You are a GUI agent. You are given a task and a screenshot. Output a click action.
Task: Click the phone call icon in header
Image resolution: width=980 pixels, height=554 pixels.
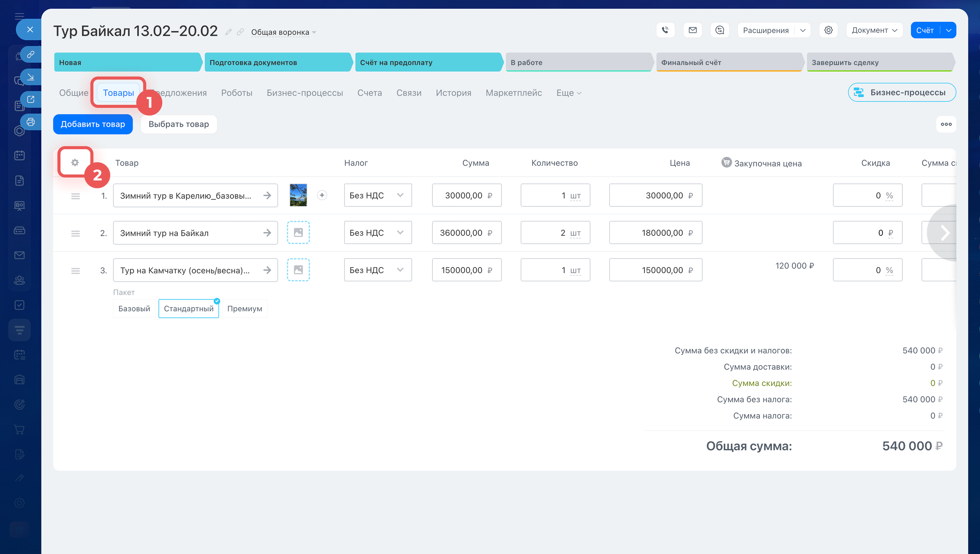tap(665, 30)
